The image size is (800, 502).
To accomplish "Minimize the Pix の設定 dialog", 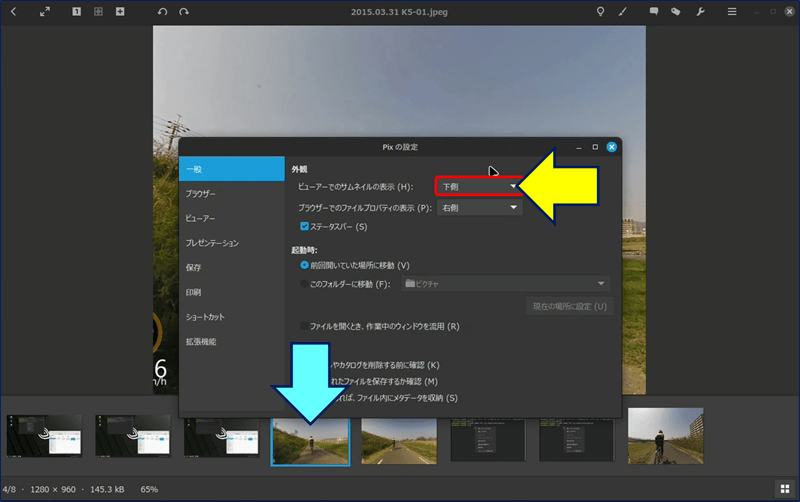I will coord(579,147).
